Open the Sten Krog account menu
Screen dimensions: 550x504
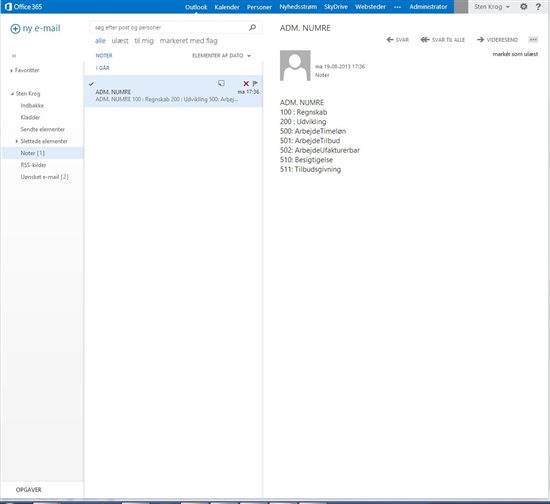point(492,7)
